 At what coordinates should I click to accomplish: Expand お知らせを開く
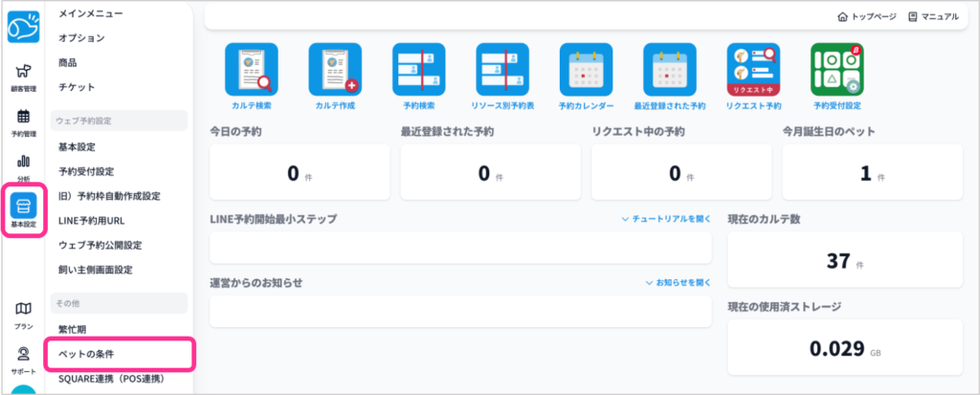(678, 283)
